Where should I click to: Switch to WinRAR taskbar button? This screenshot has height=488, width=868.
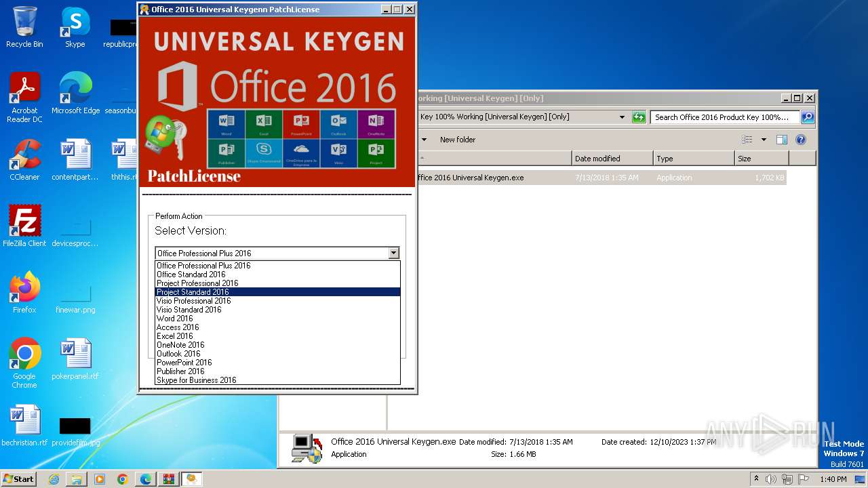169,479
